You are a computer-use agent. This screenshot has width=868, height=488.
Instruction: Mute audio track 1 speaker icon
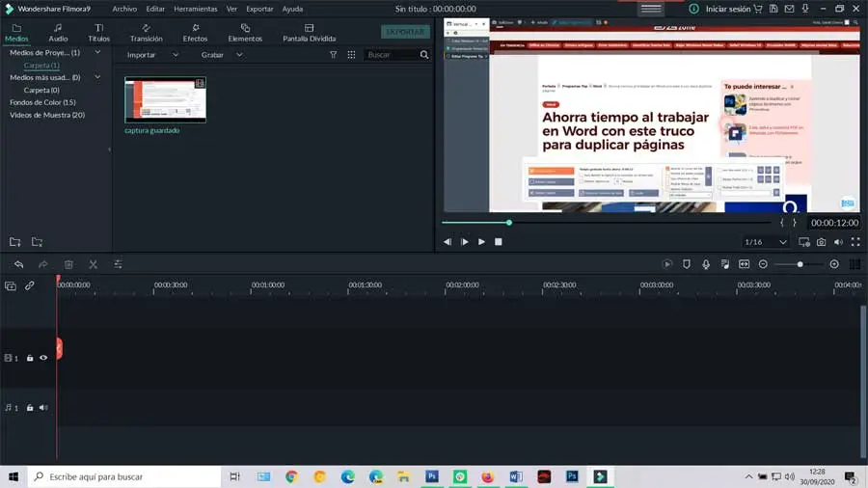click(43, 408)
